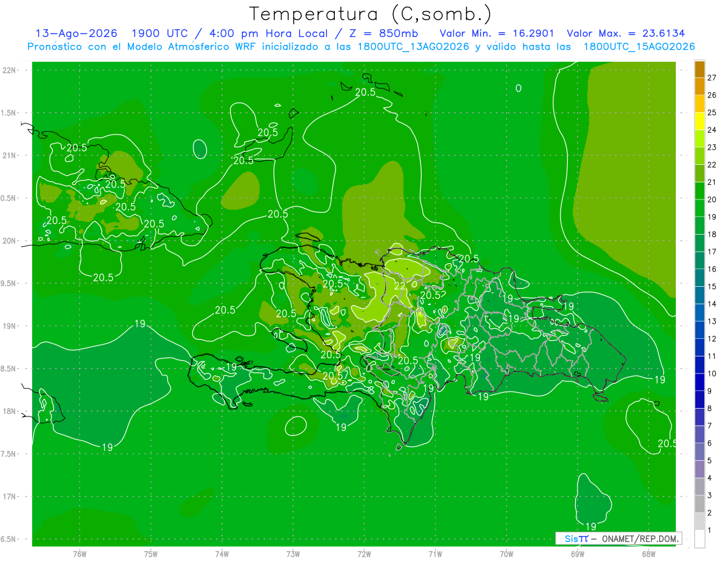Click the "76W" longitude axis label
The image size is (728, 562).
click(x=79, y=554)
